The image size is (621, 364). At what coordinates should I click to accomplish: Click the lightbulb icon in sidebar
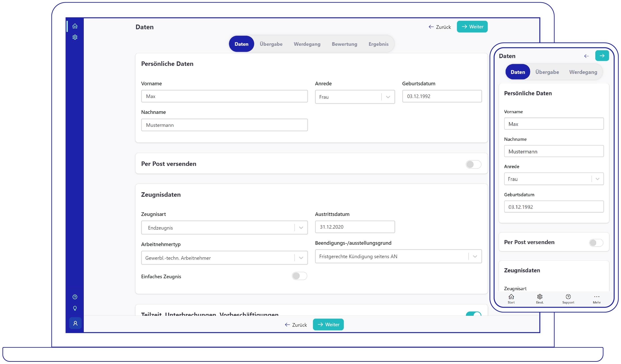(75, 308)
